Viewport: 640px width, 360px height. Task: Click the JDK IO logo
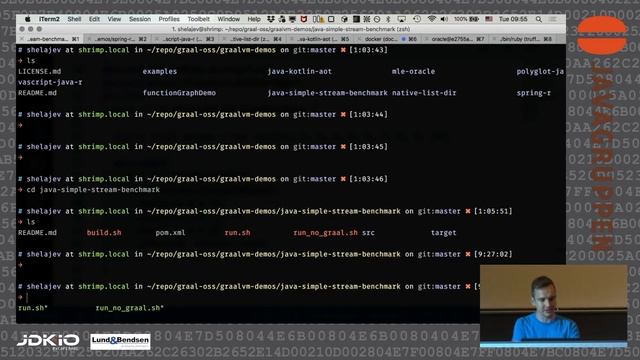[48, 341]
